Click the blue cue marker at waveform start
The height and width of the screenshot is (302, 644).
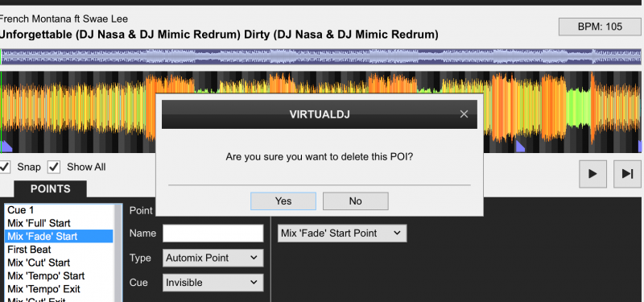tap(6, 147)
